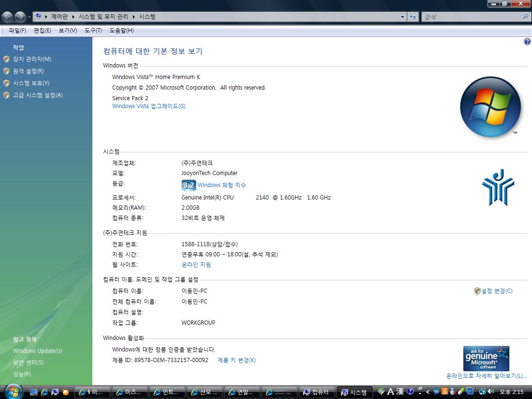Viewport: 532px width, 399px height.
Task: Open the 파일(F) menu
Action: [x=17, y=30]
